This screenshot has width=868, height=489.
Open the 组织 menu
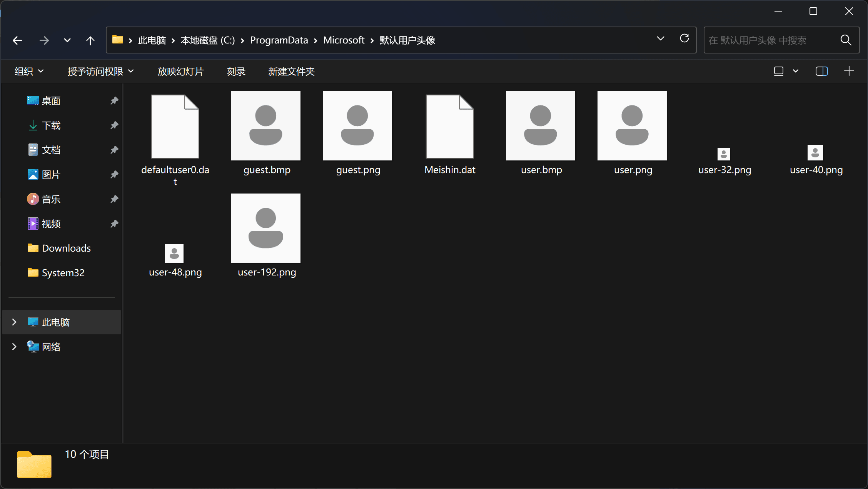pyautogui.click(x=29, y=72)
